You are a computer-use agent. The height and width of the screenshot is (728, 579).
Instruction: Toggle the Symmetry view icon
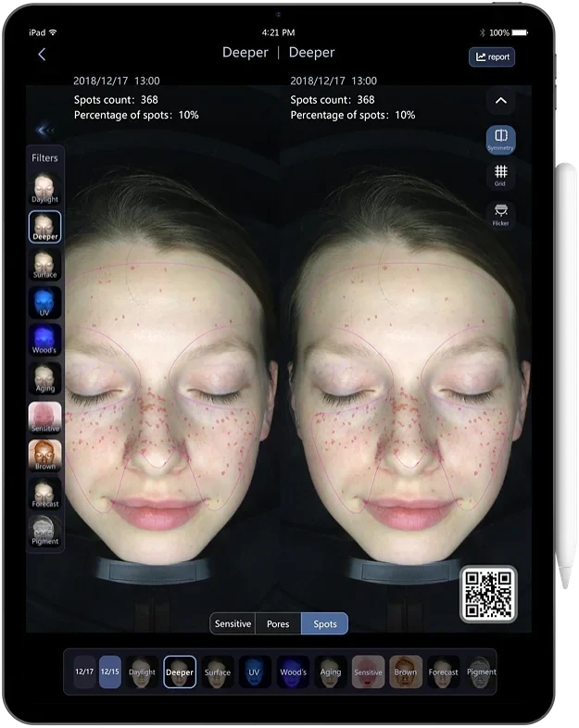[x=500, y=139]
